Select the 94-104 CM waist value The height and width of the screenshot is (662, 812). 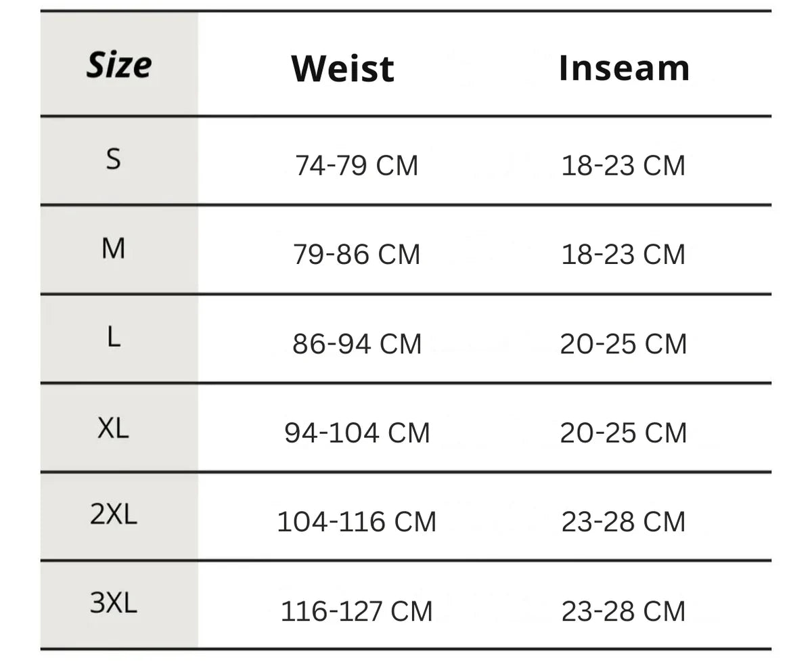pos(357,433)
